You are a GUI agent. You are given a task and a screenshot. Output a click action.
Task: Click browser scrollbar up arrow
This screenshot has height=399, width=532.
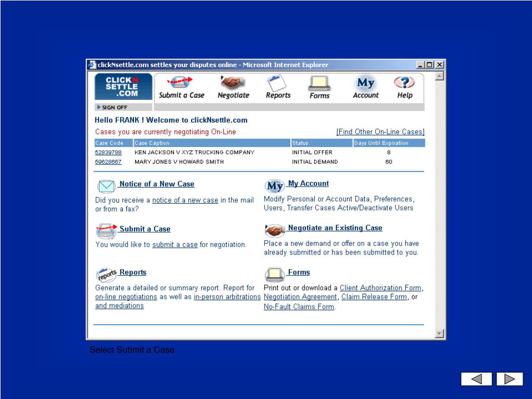440,76
